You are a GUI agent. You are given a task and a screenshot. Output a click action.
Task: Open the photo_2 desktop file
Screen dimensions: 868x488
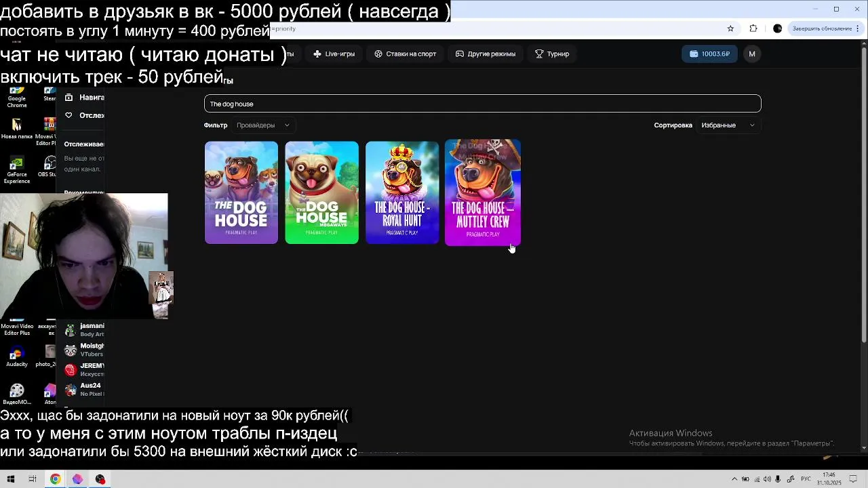click(x=47, y=356)
